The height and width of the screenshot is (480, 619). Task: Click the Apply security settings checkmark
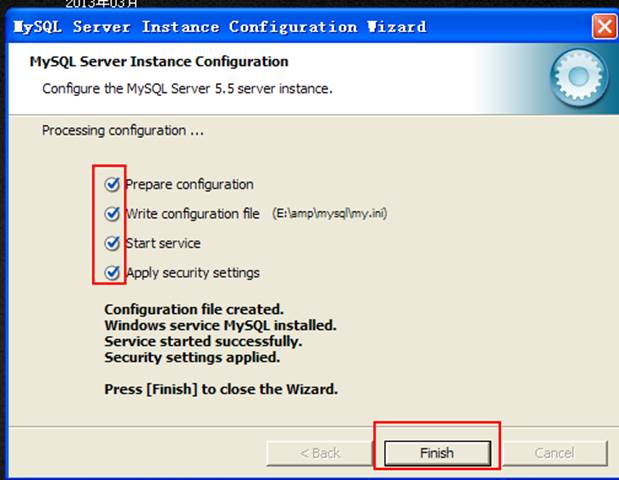[112, 272]
